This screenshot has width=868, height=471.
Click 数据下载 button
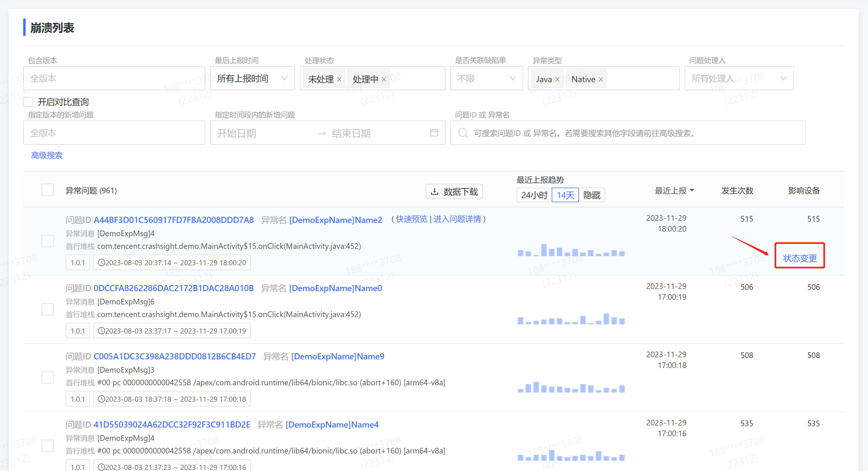[454, 191]
